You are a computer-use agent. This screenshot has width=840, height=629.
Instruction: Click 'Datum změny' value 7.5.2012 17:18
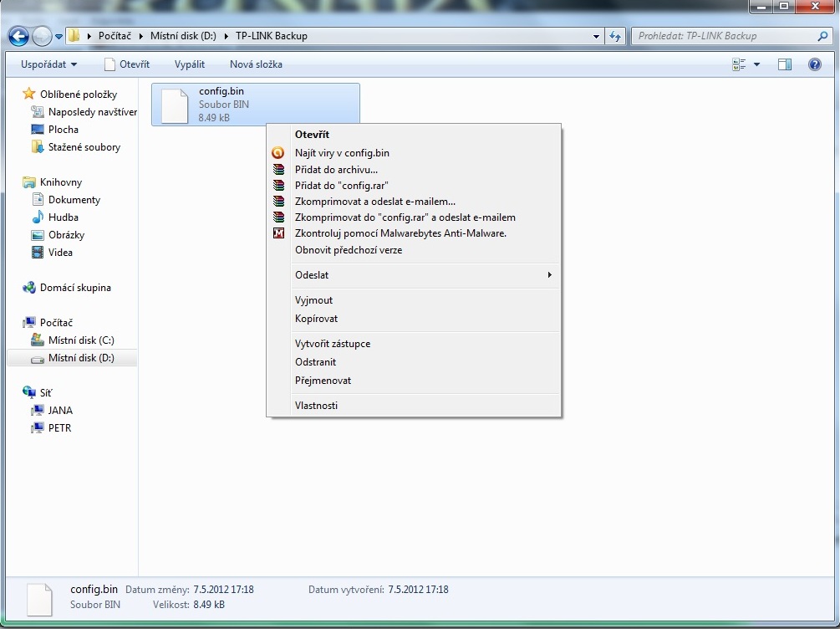pyautogui.click(x=223, y=590)
